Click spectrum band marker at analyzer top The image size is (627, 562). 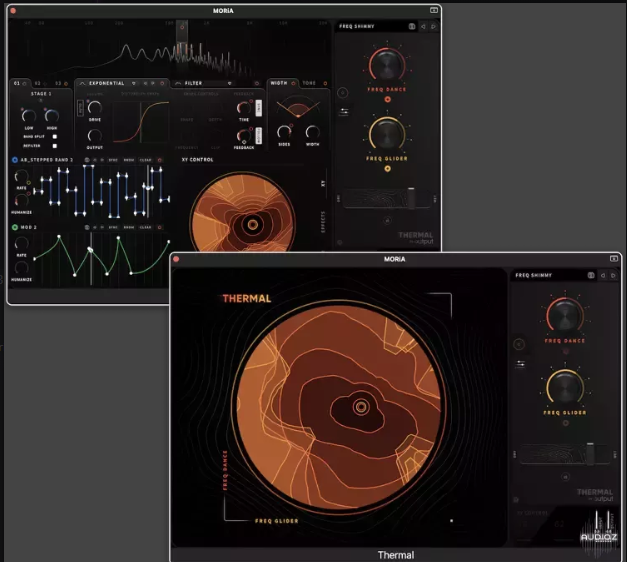tap(182, 27)
